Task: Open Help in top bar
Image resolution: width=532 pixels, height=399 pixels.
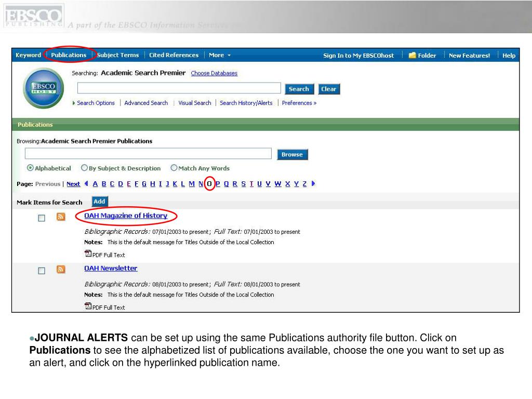Action: [x=509, y=55]
